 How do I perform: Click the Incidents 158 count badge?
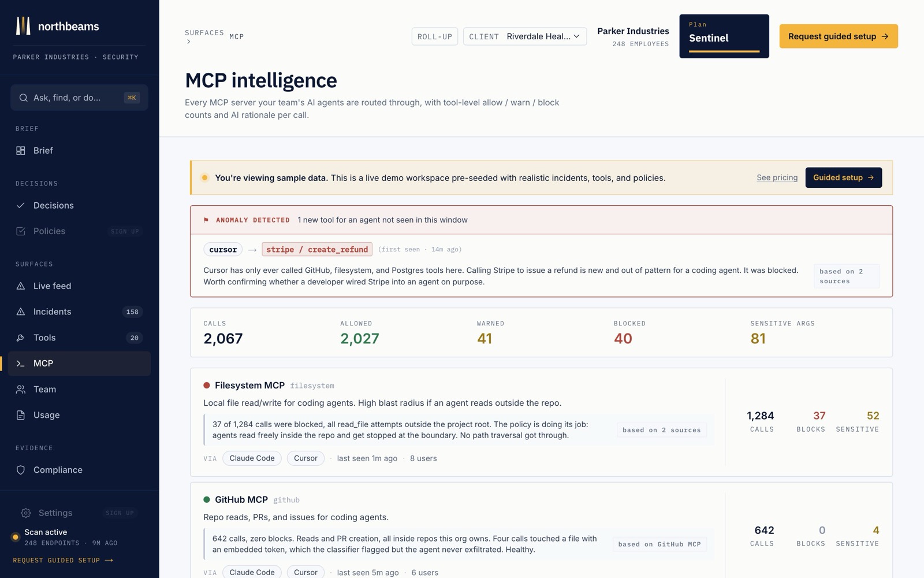pos(132,312)
